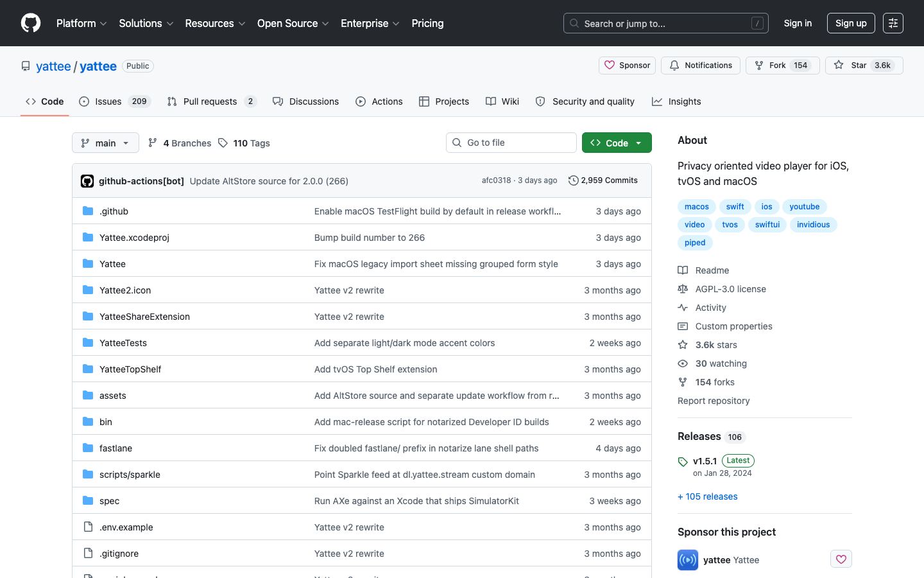This screenshot has width=924, height=578.
Task: Open the green Code dropdown
Action: [x=617, y=143]
